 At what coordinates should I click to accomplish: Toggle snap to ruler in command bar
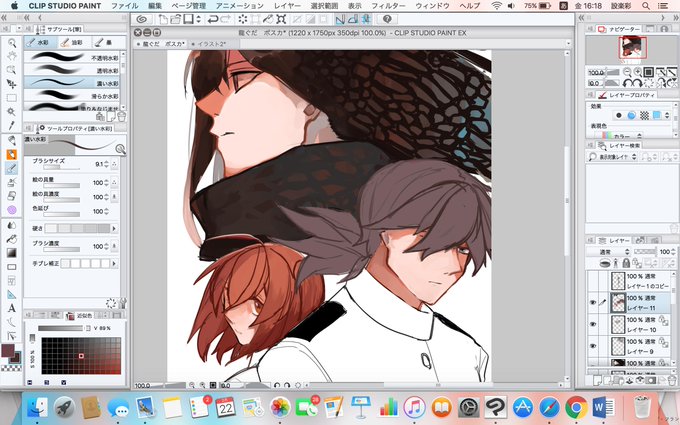340,19
